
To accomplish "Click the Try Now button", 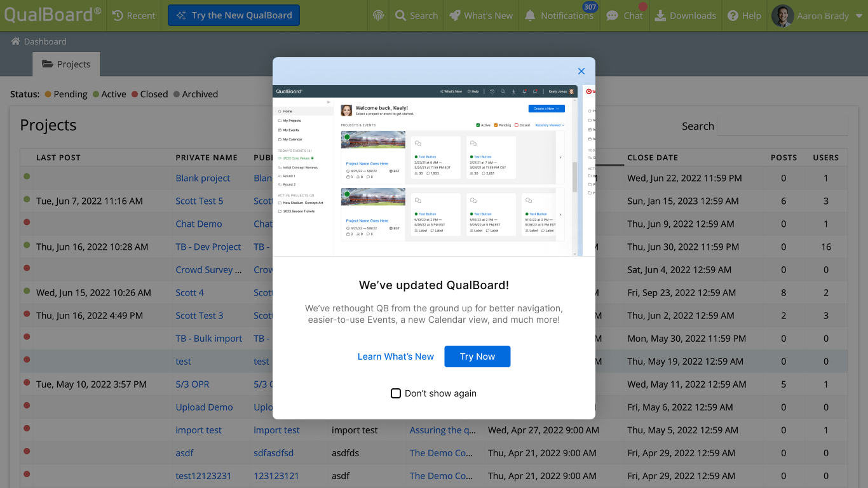I will [x=477, y=356].
